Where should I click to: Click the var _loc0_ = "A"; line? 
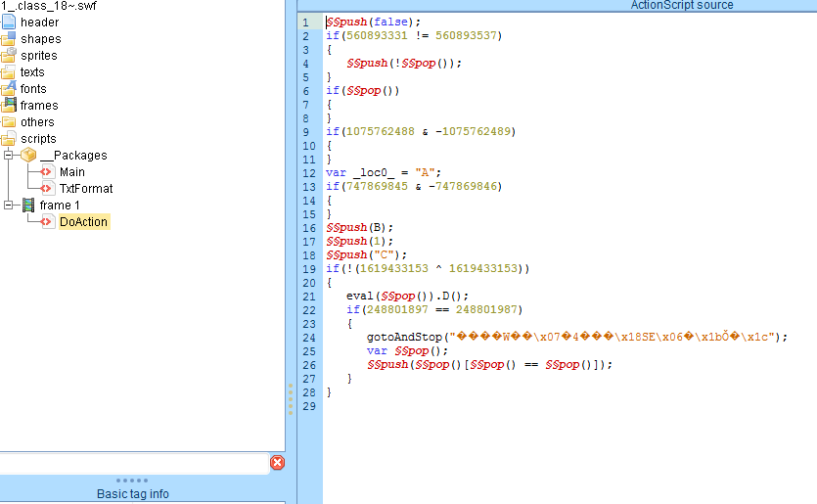coord(384,172)
